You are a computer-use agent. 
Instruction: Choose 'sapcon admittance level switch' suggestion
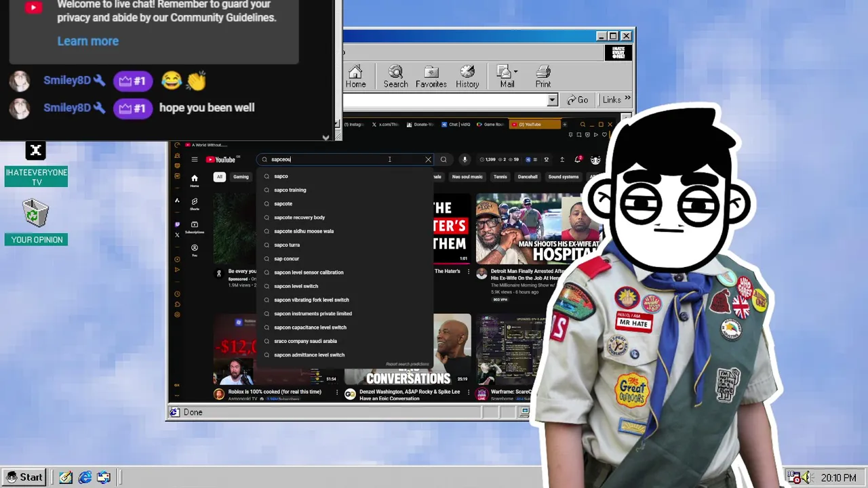(x=344, y=354)
